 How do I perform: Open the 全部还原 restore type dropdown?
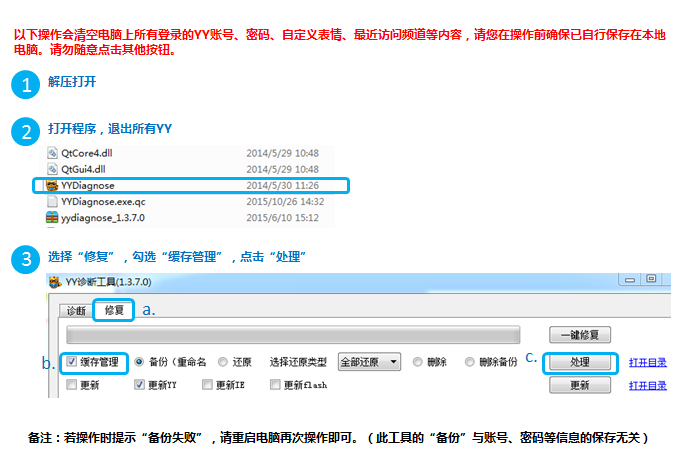pos(369,362)
